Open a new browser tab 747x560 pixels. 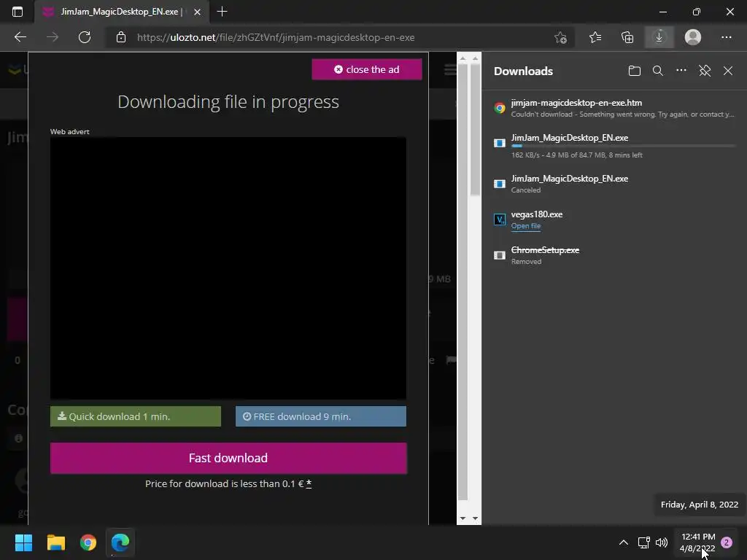point(222,12)
